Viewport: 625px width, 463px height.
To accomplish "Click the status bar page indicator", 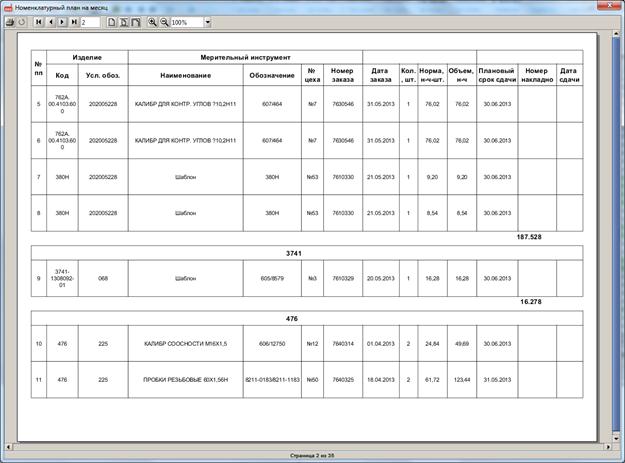I will coord(312,455).
